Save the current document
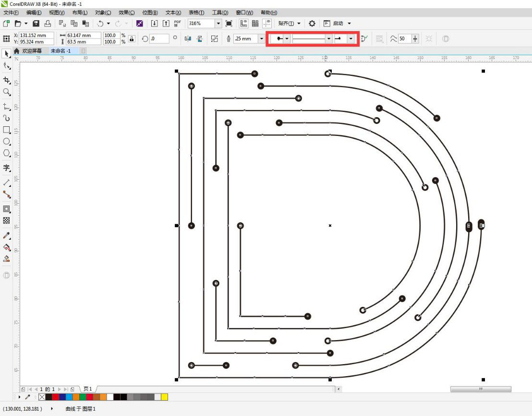The image size is (532, 416). coord(36,24)
